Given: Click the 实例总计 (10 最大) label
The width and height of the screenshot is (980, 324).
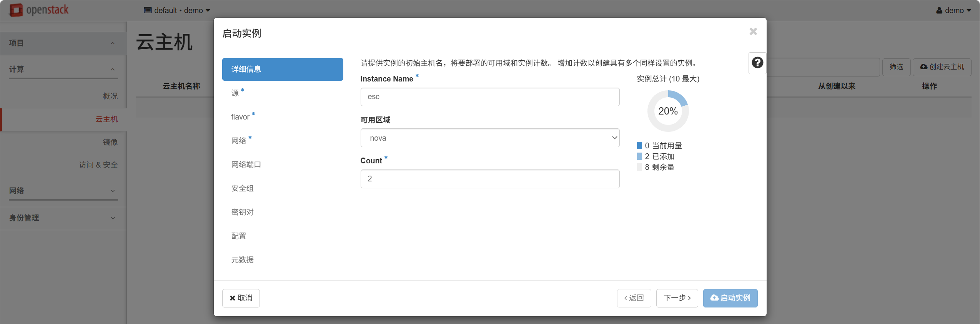Looking at the screenshot, I should pyautogui.click(x=668, y=79).
